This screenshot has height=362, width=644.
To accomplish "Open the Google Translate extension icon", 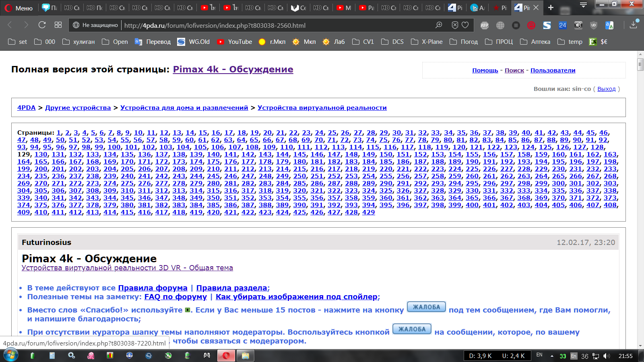I will coord(609,25).
